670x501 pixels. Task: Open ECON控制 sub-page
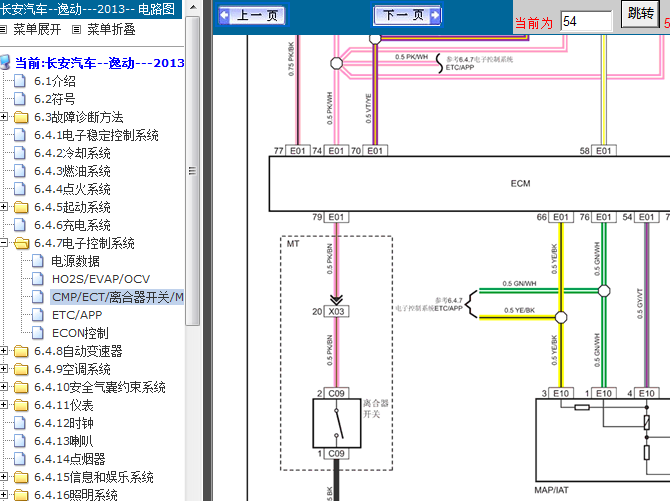[x=80, y=333]
